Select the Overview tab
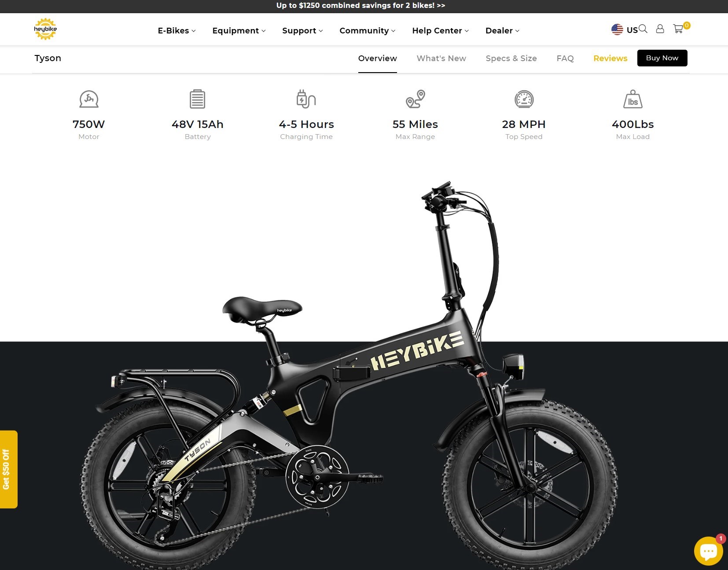 point(378,58)
